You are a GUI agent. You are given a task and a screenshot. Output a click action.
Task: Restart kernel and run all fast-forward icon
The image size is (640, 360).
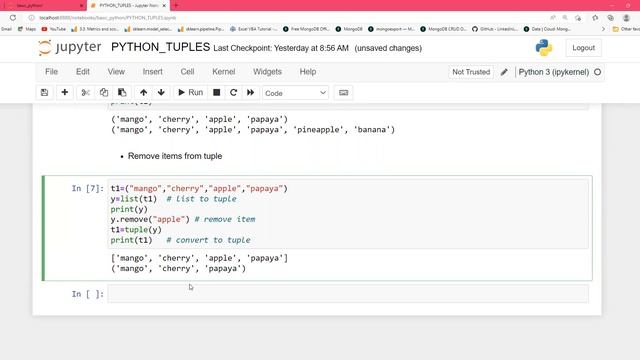click(251, 93)
